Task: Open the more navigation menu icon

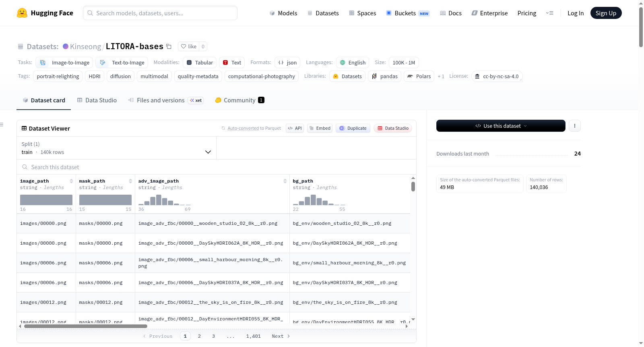Action: [549, 13]
